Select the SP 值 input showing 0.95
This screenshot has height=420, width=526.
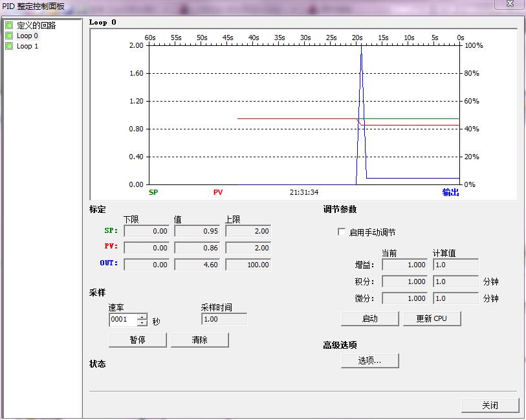point(197,230)
